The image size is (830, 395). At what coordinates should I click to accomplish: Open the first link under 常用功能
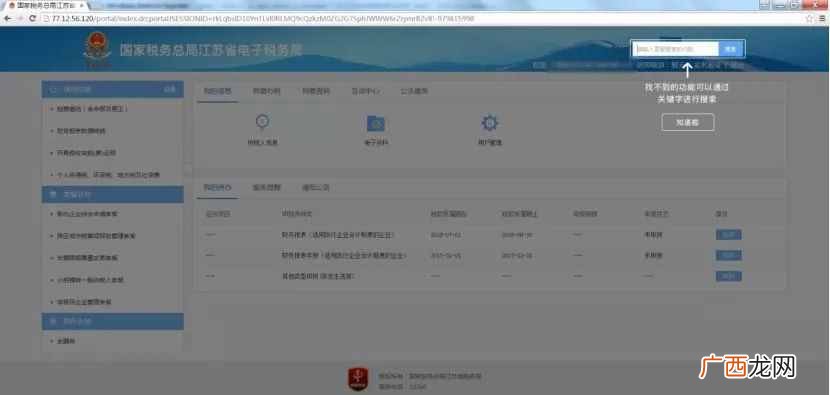[x=93, y=109]
